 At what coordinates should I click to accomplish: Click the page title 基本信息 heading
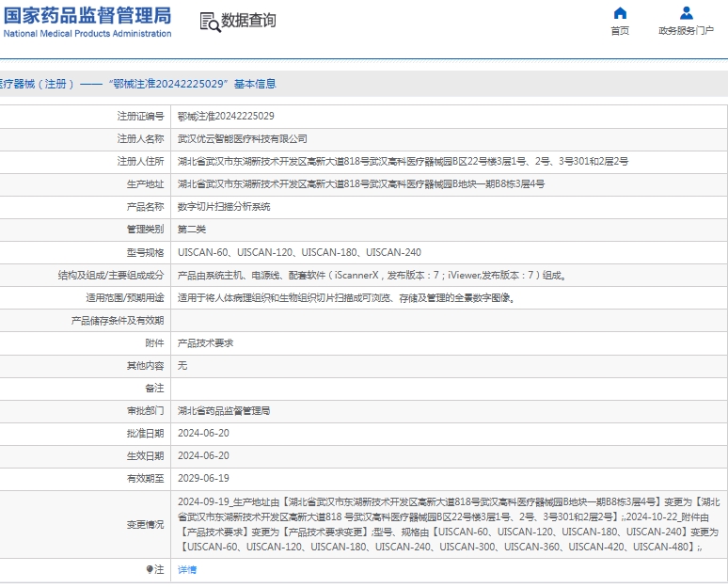pyautogui.click(x=255, y=84)
